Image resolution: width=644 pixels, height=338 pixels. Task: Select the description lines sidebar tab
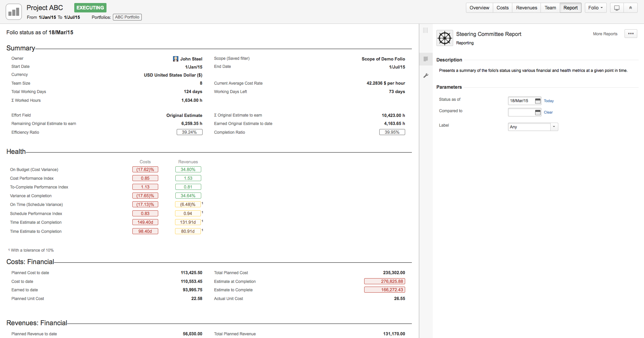pyautogui.click(x=426, y=59)
